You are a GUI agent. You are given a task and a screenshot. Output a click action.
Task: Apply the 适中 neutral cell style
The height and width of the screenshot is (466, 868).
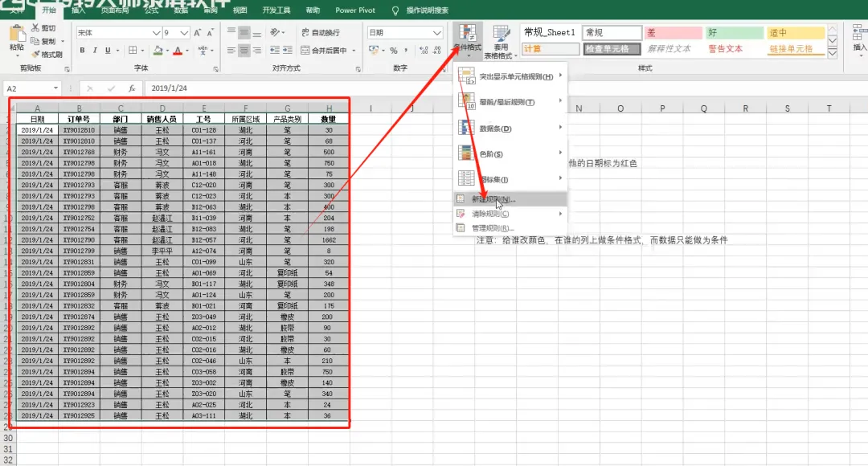[x=796, y=33]
